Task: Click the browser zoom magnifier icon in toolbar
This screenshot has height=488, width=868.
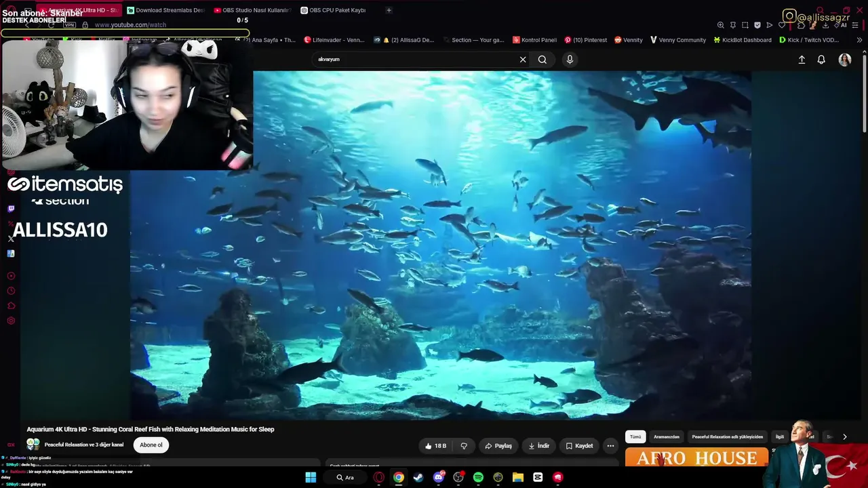Action: click(x=721, y=25)
